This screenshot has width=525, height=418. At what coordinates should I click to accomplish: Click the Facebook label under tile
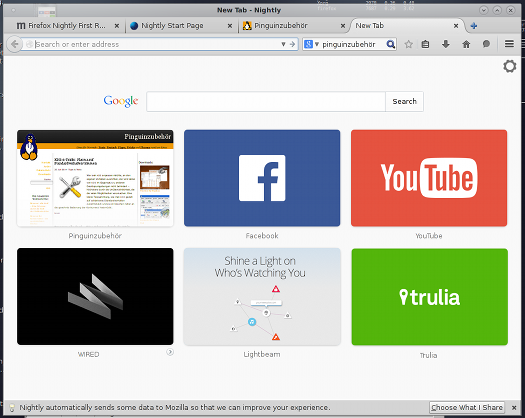click(x=262, y=236)
